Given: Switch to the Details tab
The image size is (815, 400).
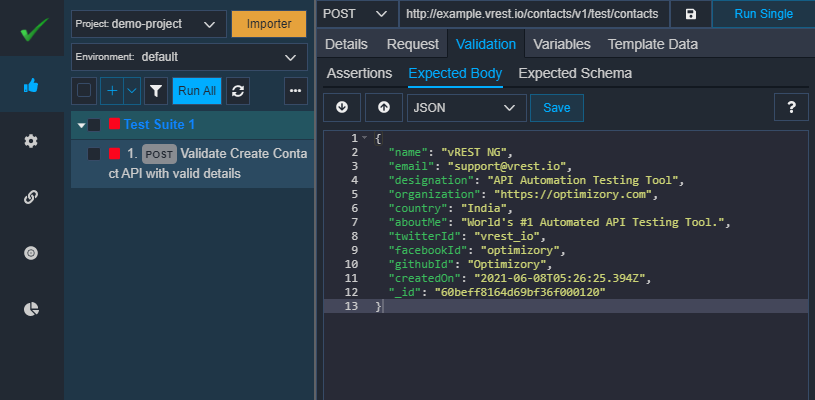Looking at the screenshot, I should pos(346,44).
